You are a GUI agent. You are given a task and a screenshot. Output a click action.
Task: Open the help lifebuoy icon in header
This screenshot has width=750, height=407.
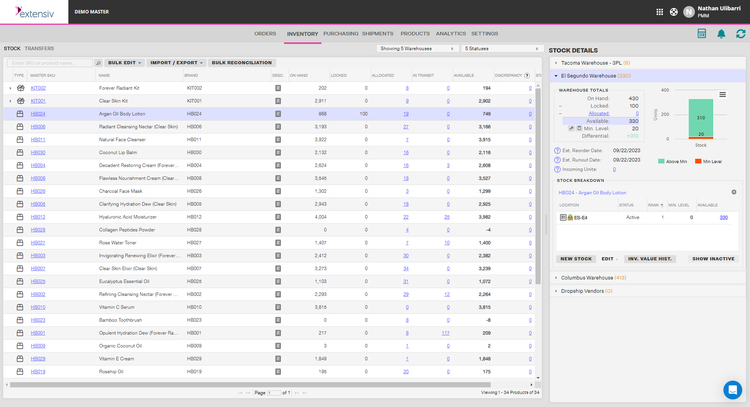(673, 12)
